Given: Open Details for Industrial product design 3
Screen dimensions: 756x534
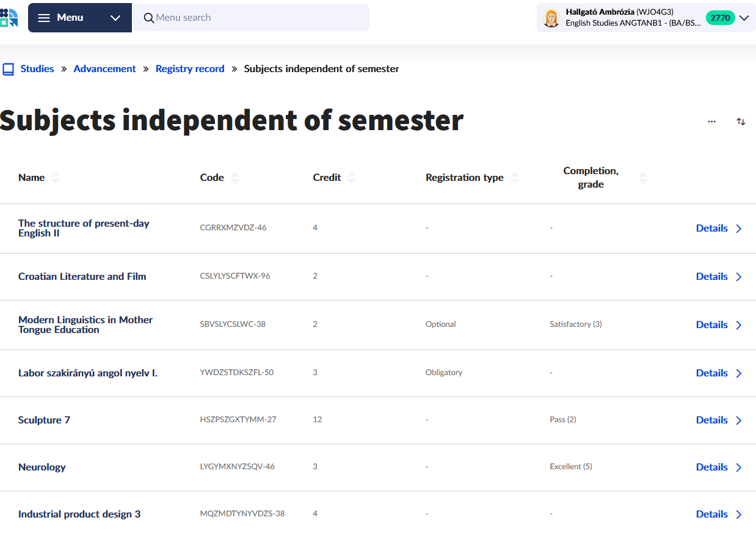Looking at the screenshot, I should coord(718,514).
